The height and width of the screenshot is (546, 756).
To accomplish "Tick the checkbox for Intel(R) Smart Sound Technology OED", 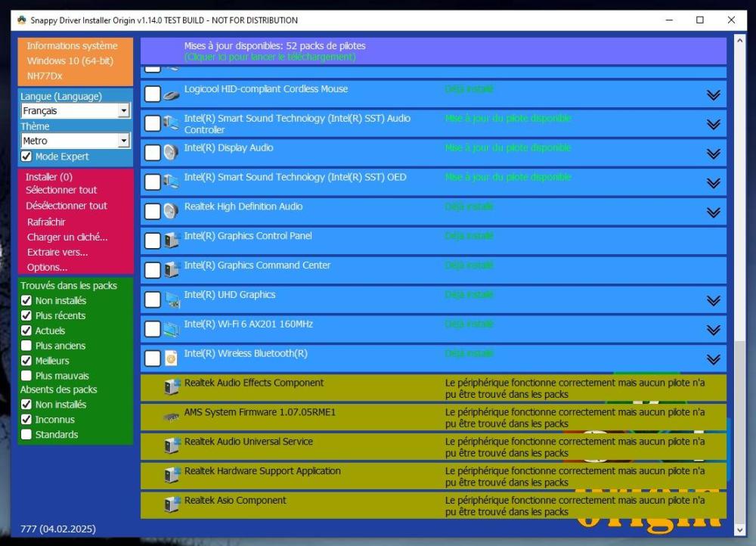I will click(153, 182).
